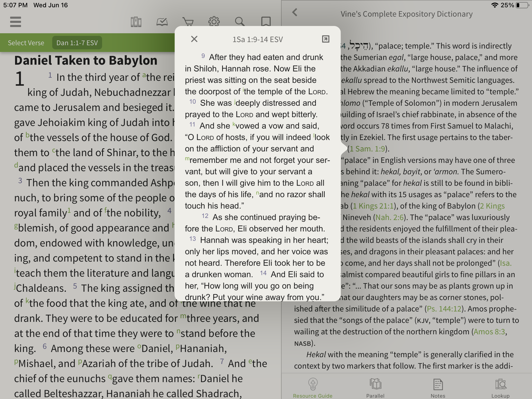This screenshot has width=532, height=399.
Task: Tap footnote m before 'remember me' in the popup
Action: [x=187, y=158]
